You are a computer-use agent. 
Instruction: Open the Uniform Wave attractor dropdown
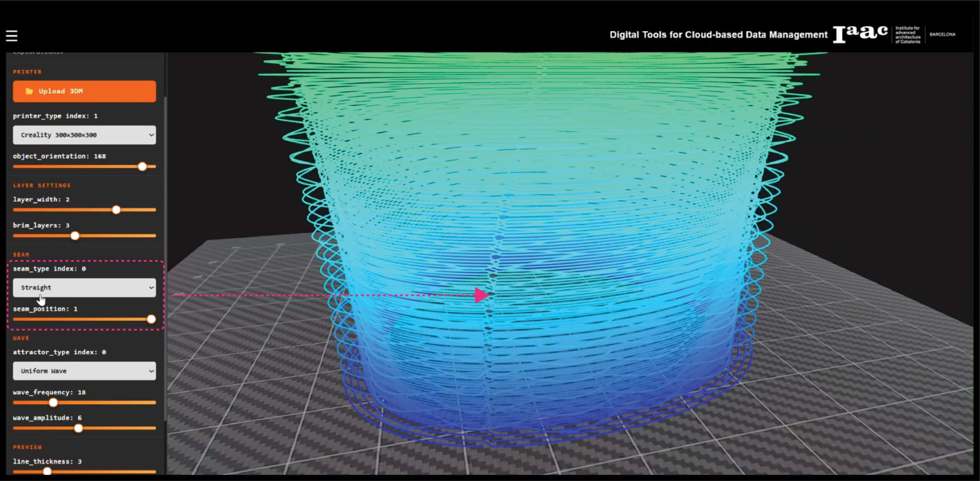click(x=84, y=371)
